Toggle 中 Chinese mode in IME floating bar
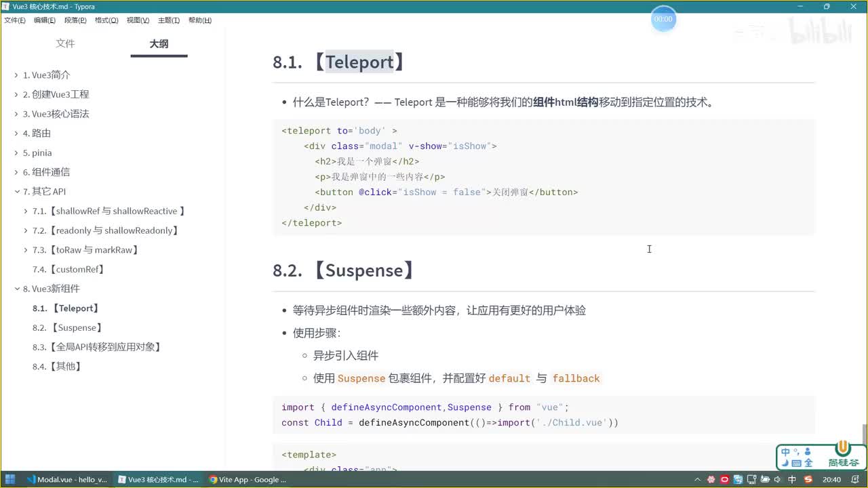 (785, 452)
